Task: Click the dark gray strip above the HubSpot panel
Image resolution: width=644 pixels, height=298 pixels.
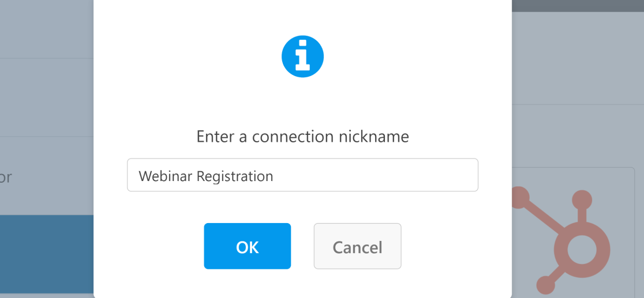Action: click(578, 6)
